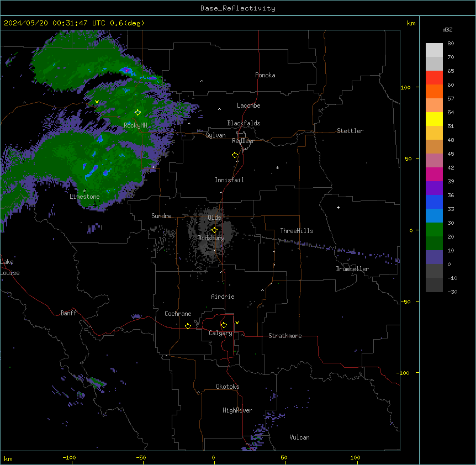Click the bottom axis -100 km tick label
The height and width of the screenshot is (465, 476).
point(69,457)
